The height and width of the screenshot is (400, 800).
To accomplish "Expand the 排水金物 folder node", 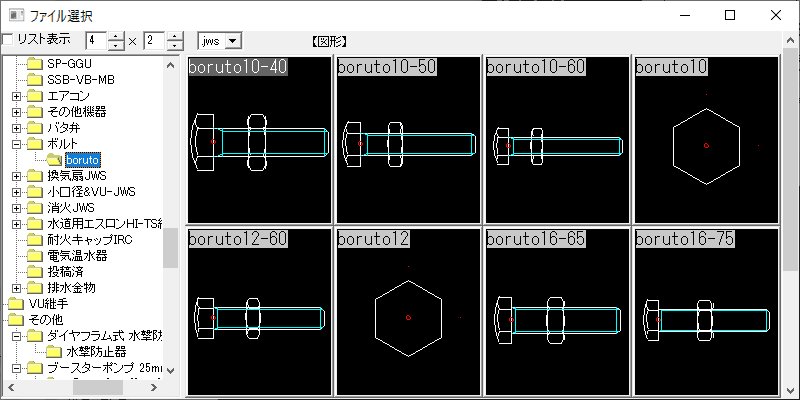I will [17, 288].
